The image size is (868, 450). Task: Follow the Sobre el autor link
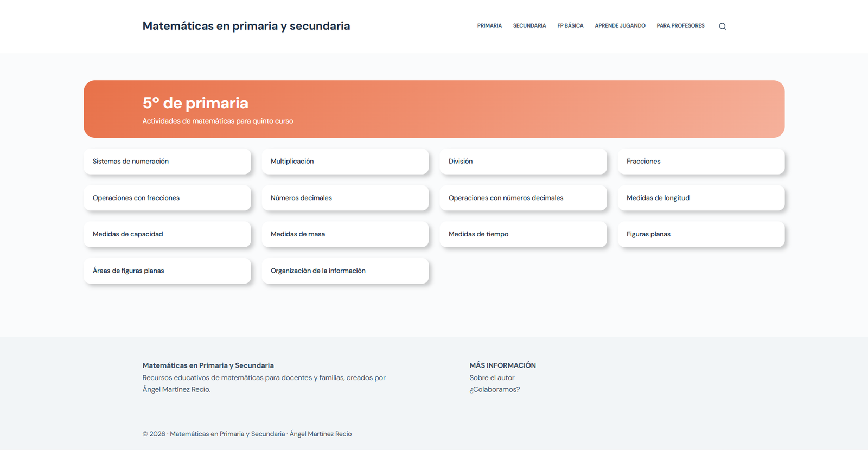click(x=492, y=378)
